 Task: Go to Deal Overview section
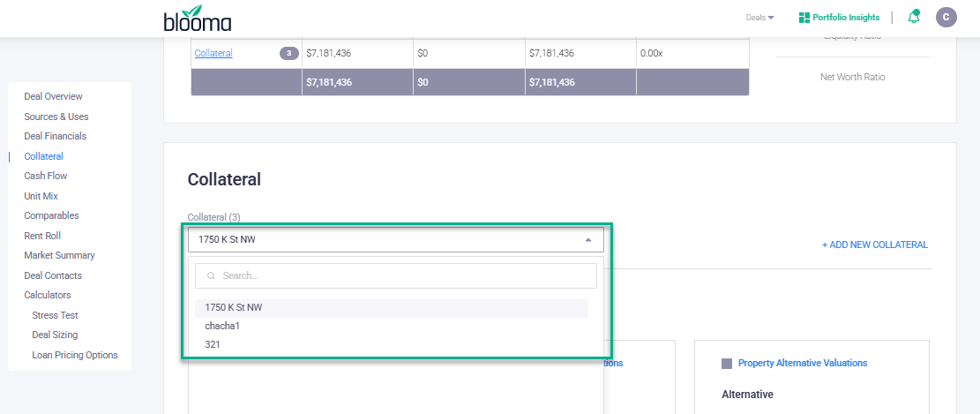(53, 96)
